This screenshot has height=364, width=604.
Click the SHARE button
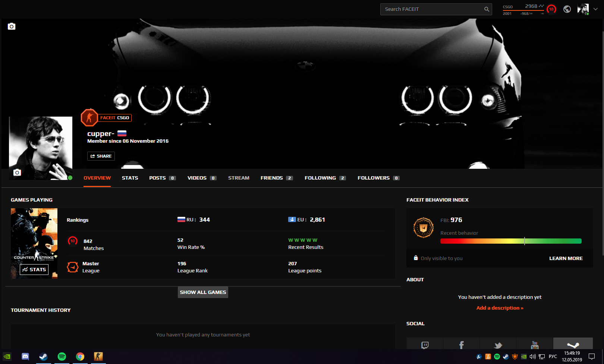(101, 156)
